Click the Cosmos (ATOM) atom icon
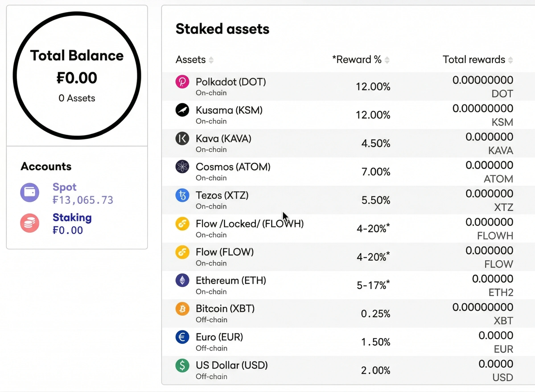The image size is (535, 392). [x=182, y=167]
